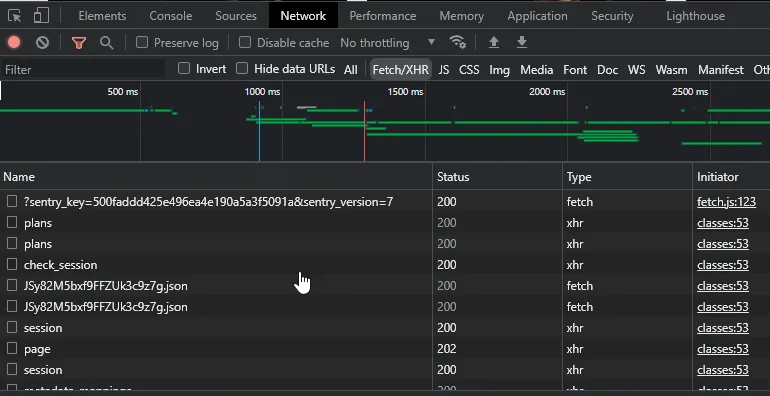Stop recording the network log
This screenshot has width=770, height=396.
[14, 43]
